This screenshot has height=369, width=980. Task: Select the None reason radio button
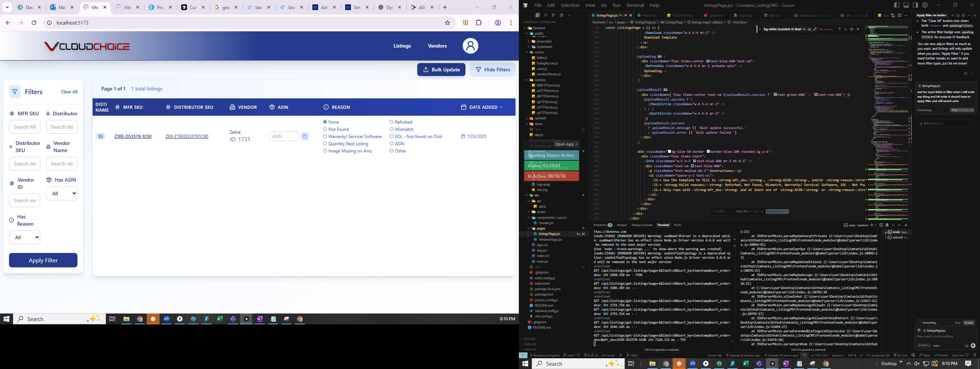325,122
